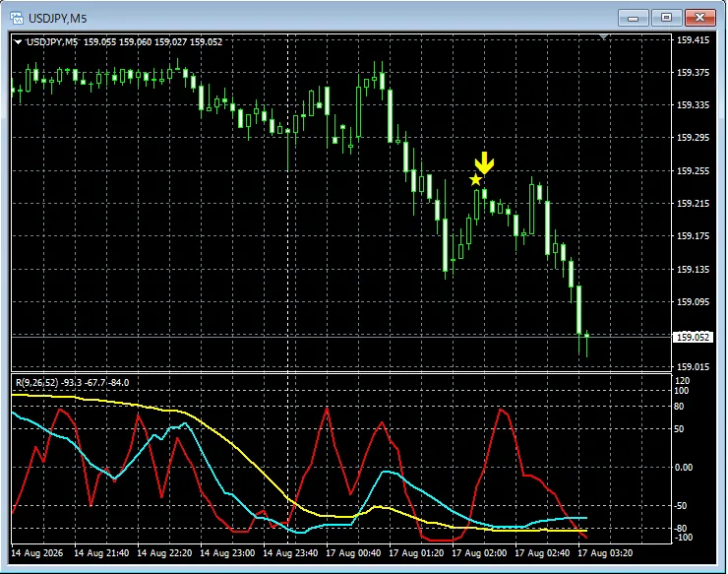
Task: Minimize the USDJPY,M5 chart window
Action: [x=633, y=18]
